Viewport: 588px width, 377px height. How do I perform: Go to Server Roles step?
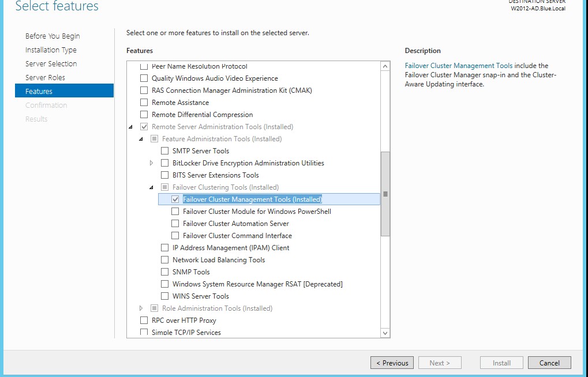point(45,77)
